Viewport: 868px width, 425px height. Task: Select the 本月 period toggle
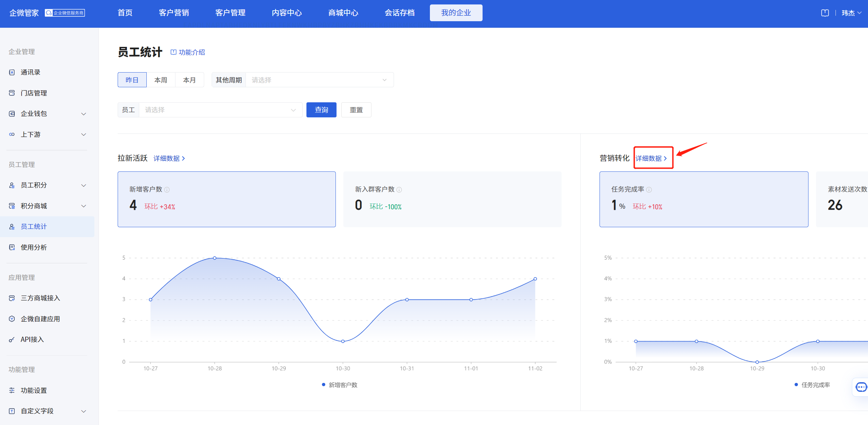coord(189,80)
